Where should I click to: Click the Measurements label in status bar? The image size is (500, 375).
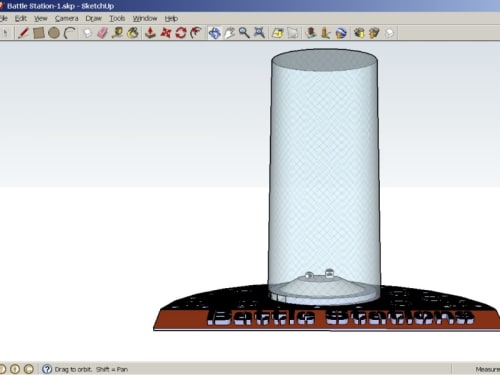tap(488, 369)
